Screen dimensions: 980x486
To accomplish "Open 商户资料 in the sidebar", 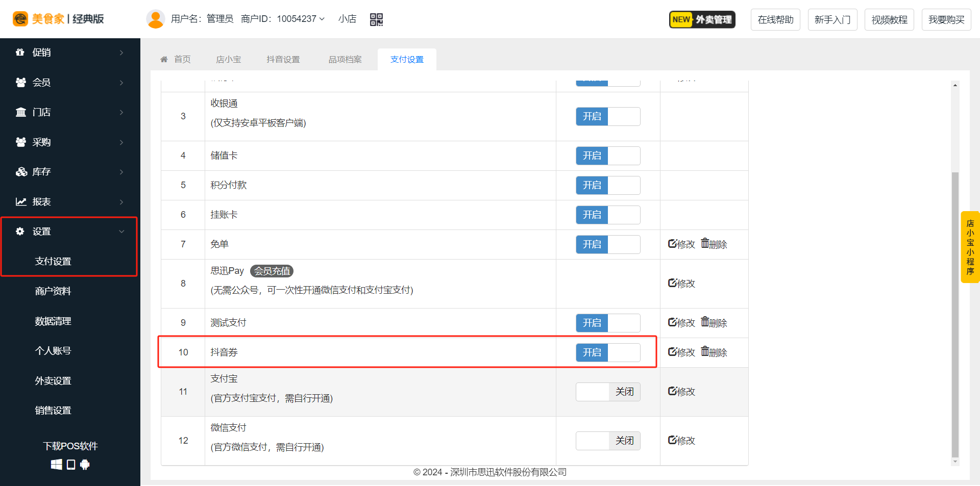I will coord(53,291).
